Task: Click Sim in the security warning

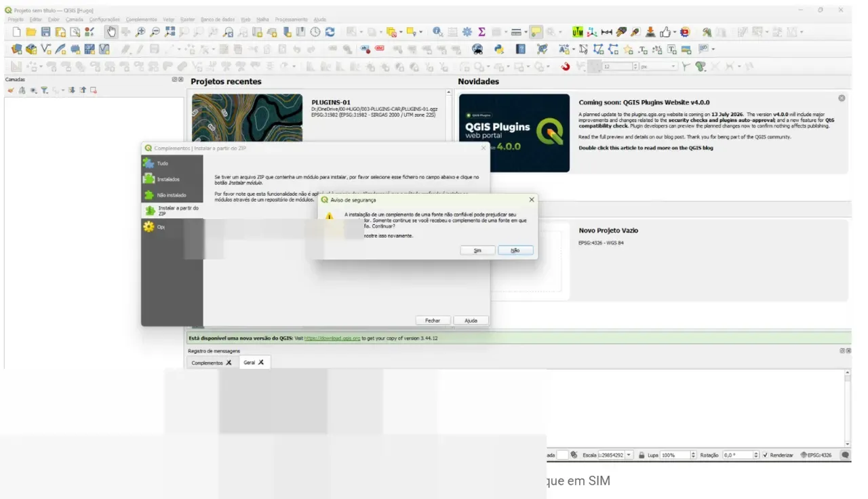Action: point(477,250)
